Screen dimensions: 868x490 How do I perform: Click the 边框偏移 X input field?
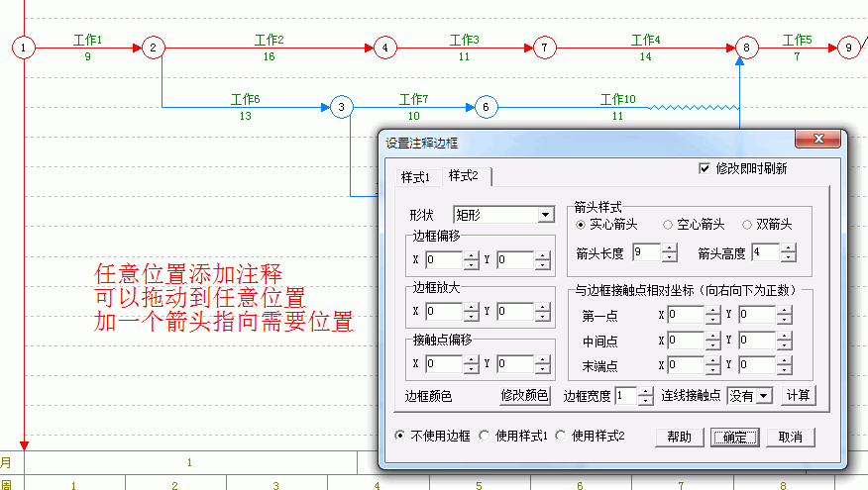(444, 260)
